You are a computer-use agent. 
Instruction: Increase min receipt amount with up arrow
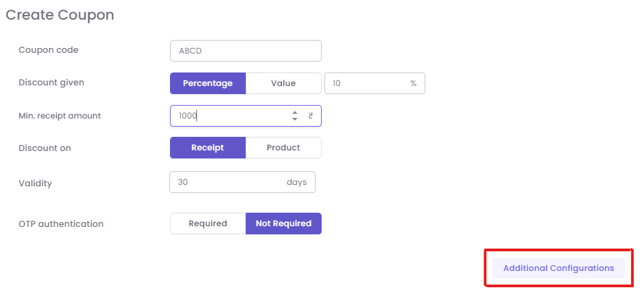295,112
